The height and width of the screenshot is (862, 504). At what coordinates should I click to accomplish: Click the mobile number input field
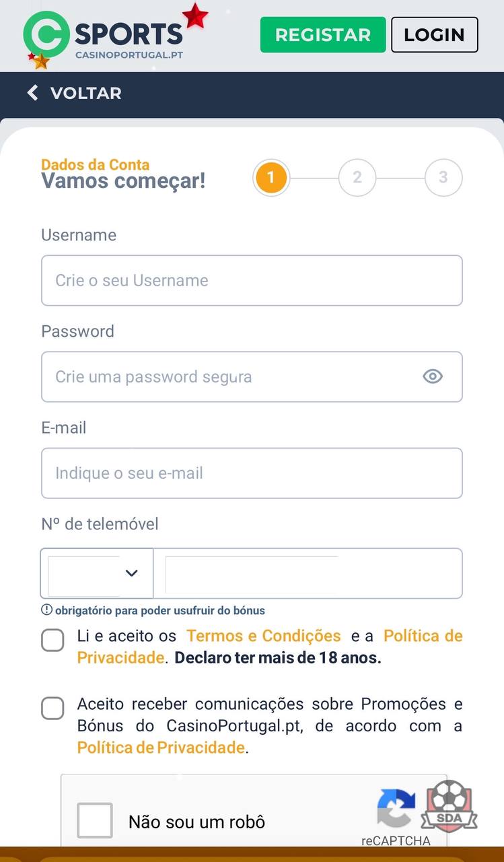coord(308,573)
